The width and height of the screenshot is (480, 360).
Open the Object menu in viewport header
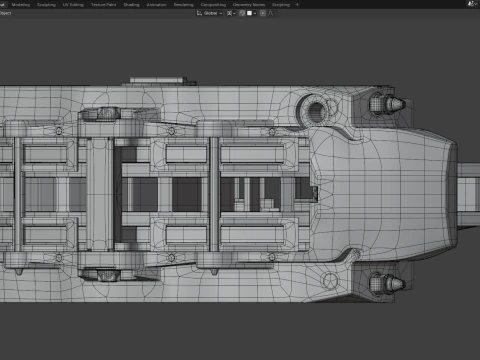tap(5, 13)
